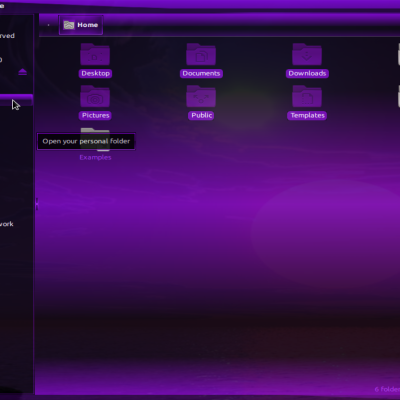Open the Templates folder icon

pos(307,97)
